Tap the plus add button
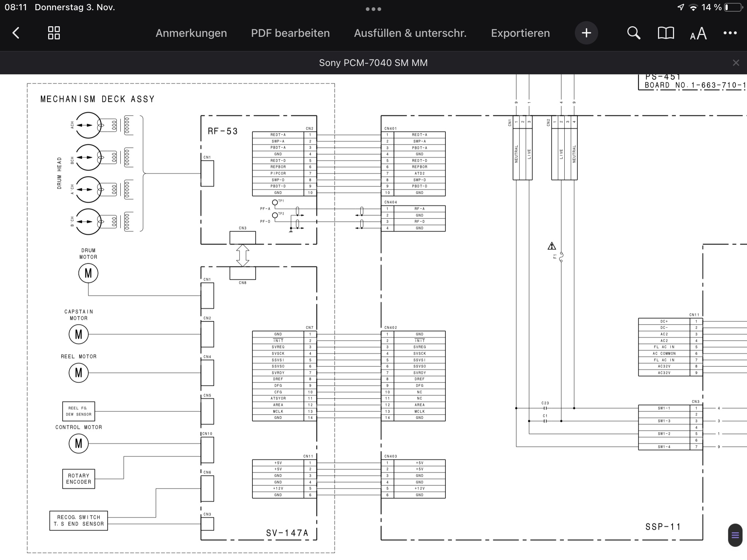Image resolution: width=747 pixels, height=560 pixels. [x=586, y=33]
